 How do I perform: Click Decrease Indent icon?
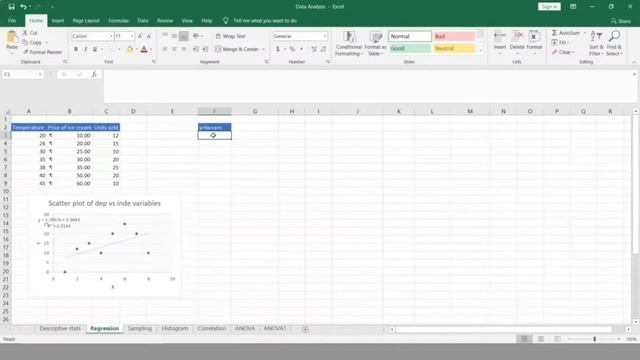tap(196, 49)
